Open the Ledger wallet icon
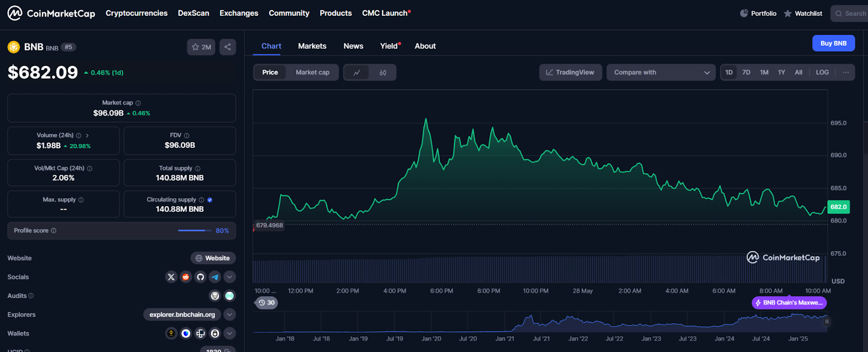Screen dimensions: 868x352 (201, 334)
